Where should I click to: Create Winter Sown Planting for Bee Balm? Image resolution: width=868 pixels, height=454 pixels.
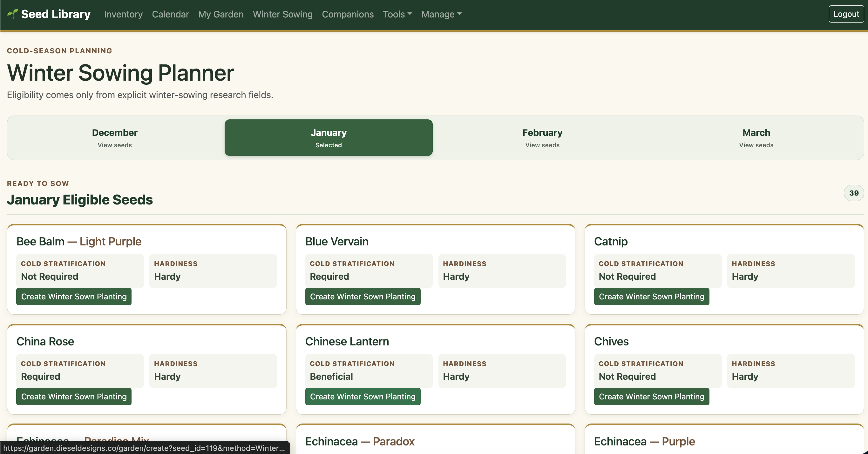74,297
